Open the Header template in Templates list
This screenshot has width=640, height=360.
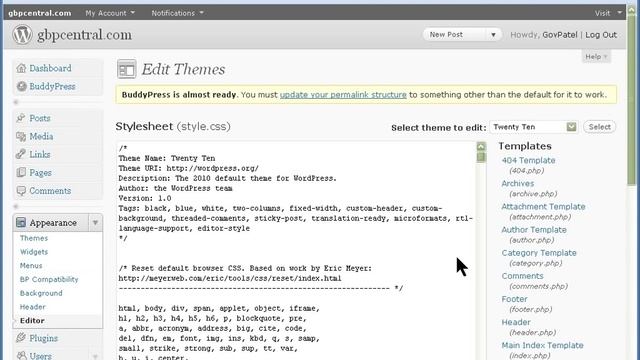pyautogui.click(x=516, y=322)
